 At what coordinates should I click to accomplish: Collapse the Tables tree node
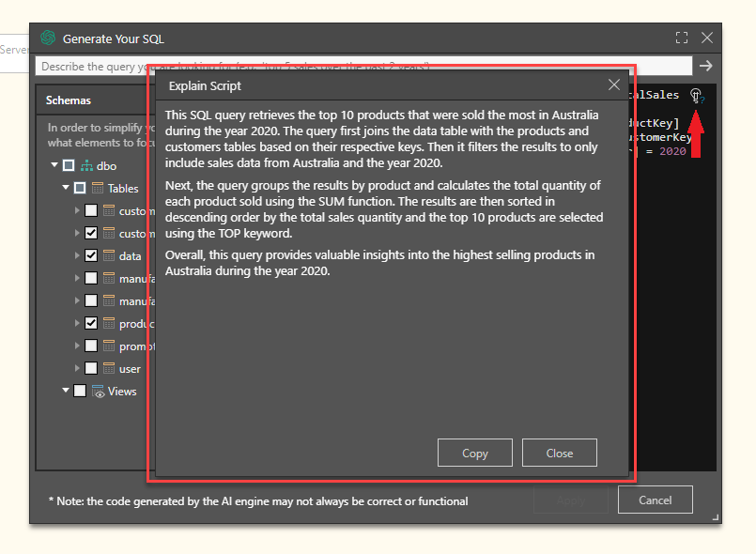point(66,188)
